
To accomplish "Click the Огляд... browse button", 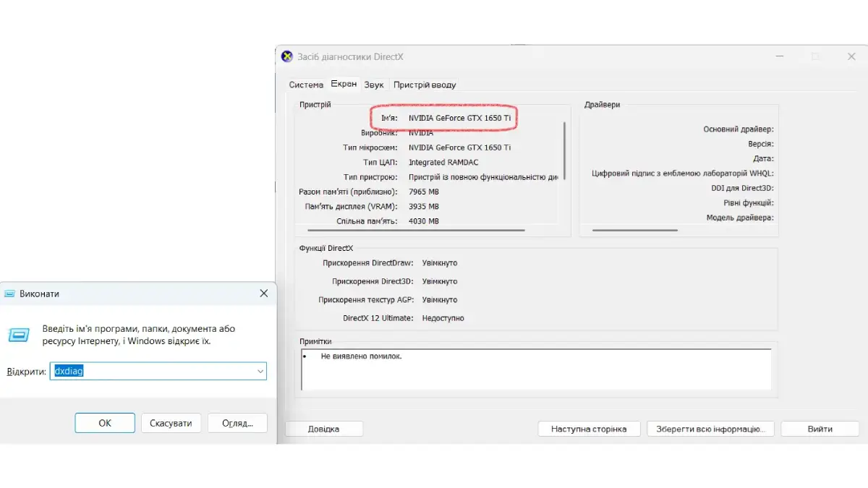I will click(237, 423).
